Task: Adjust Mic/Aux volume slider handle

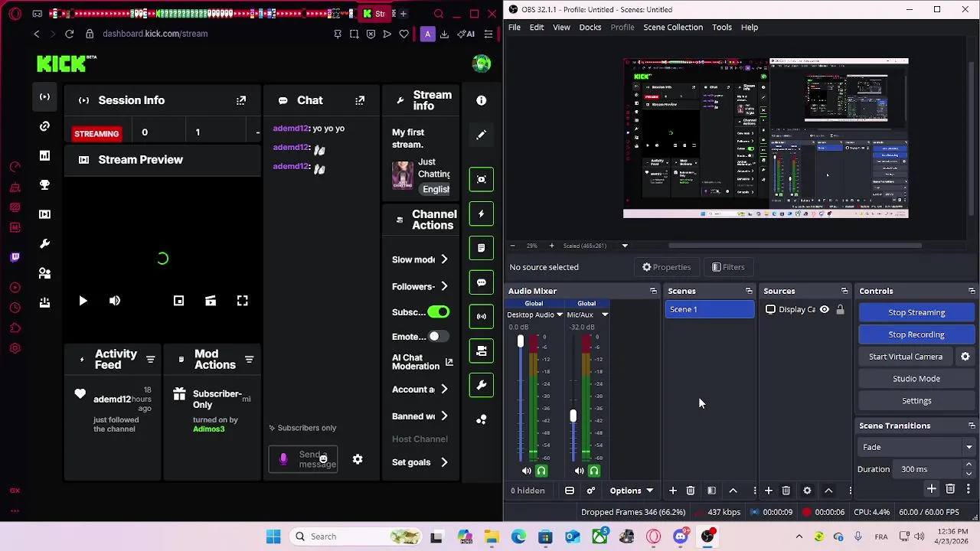Action: click(573, 416)
